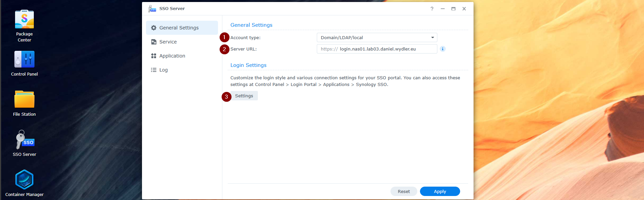Screen dimensions: 644x200
Task: Click the Server URL info icon
Action: (x=442, y=49)
